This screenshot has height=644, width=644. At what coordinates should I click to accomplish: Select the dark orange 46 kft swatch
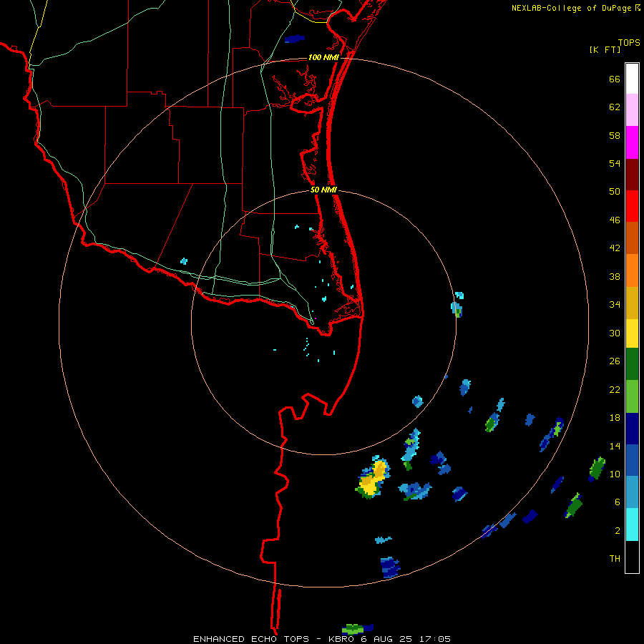632,238
